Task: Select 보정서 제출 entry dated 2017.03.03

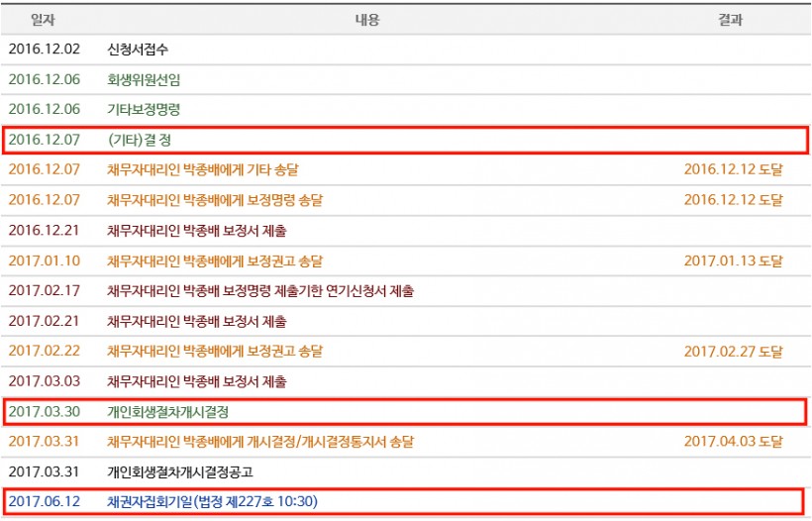Action: click(x=197, y=381)
